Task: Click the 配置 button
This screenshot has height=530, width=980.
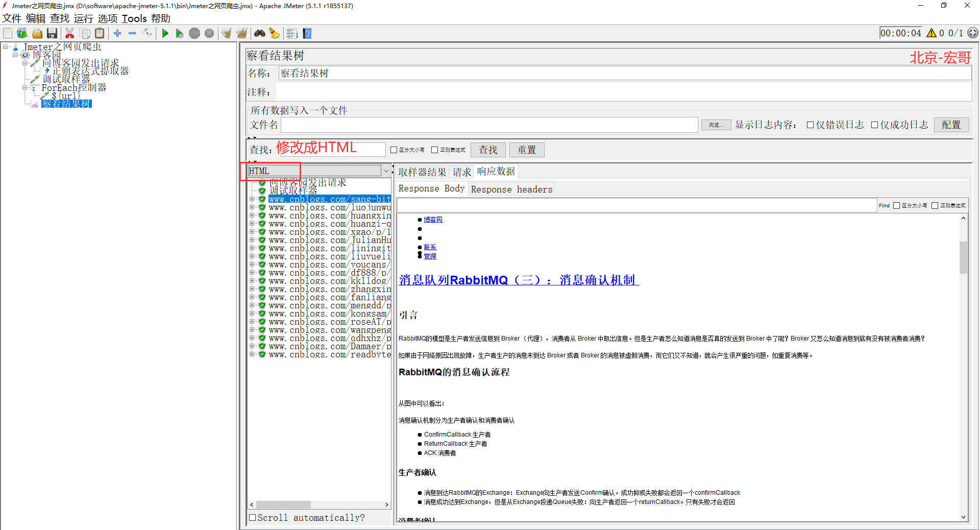Action: pyautogui.click(x=951, y=125)
